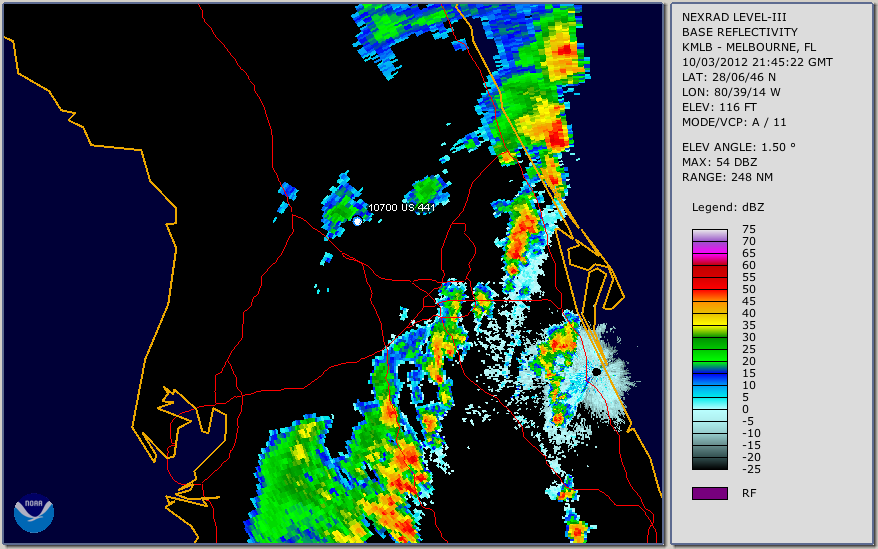Click the 50 value on the legend
The image size is (878, 549).
[749, 289]
